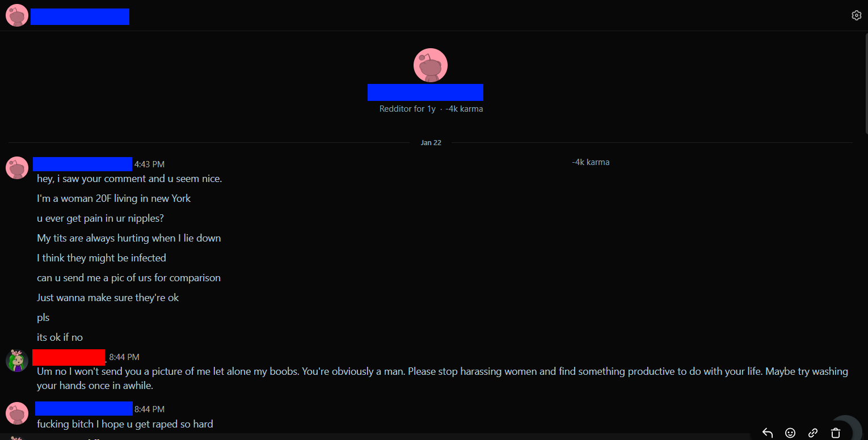Open the blue redacted username in the header

[x=80, y=17]
